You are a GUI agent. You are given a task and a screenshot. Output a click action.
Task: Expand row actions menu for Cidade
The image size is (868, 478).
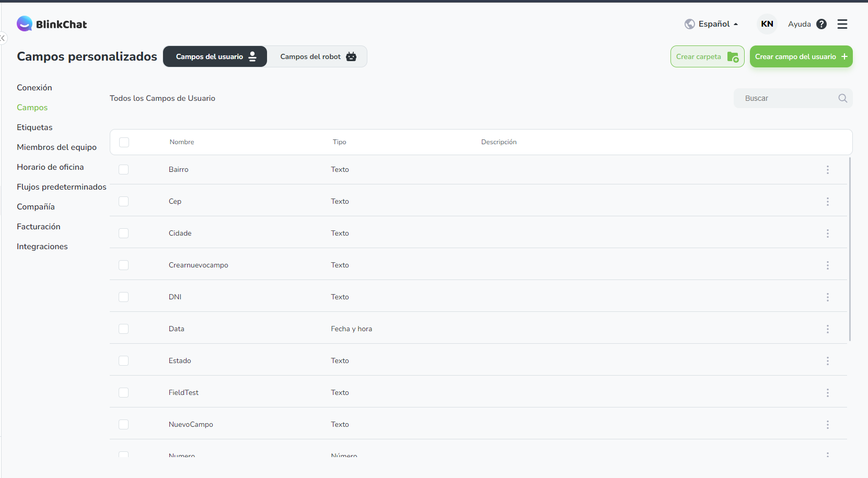(x=827, y=234)
